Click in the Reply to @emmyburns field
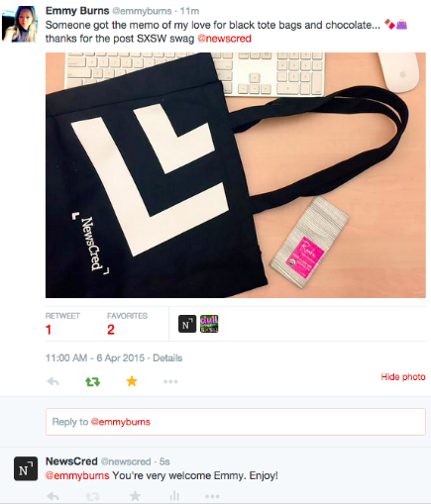 point(236,422)
